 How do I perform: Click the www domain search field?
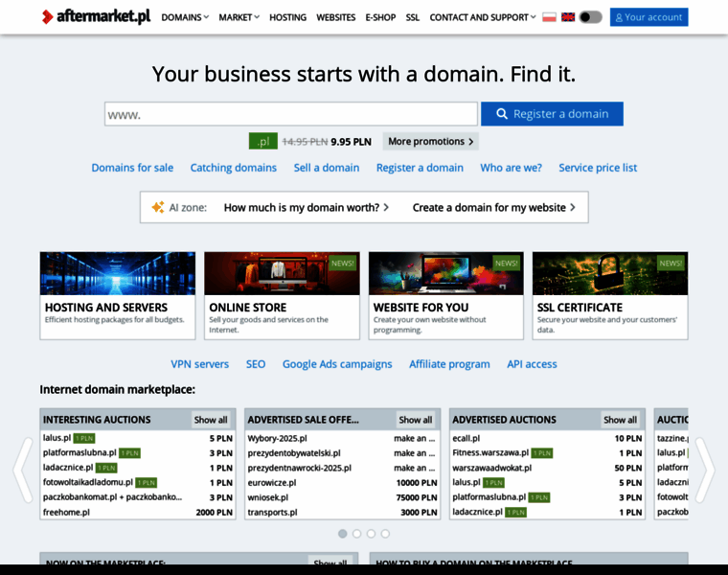(x=291, y=114)
